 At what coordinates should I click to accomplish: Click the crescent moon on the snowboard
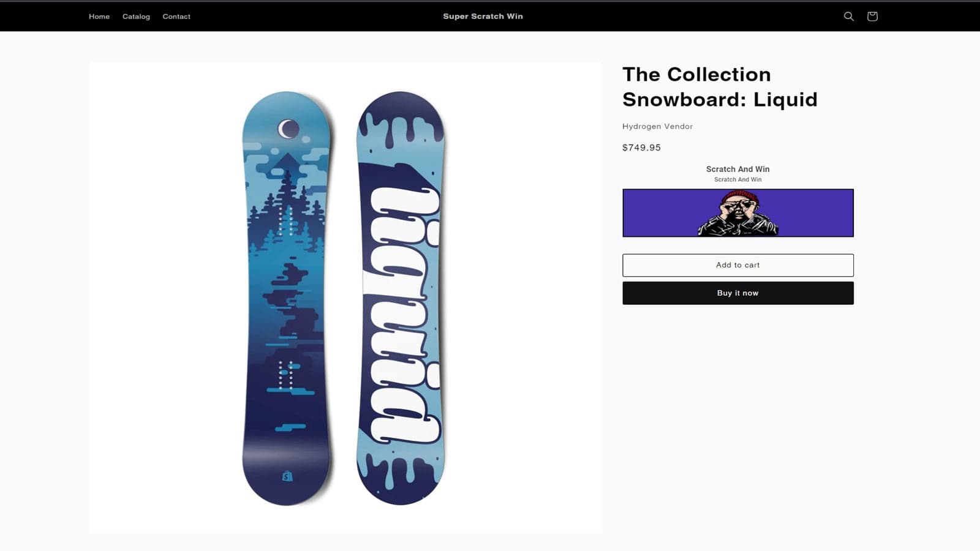pos(288,129)
